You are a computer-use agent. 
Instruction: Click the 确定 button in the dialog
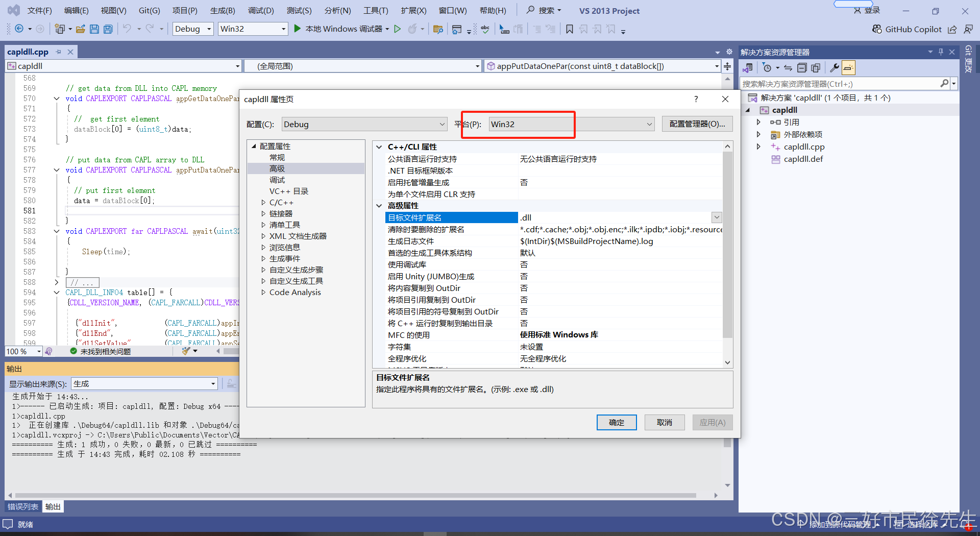tap(616, 422)
